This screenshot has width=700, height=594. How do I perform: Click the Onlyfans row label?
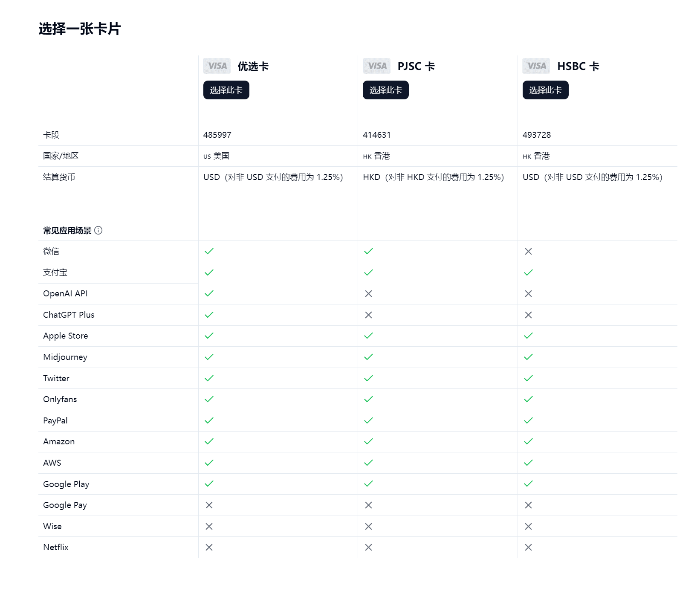pos(60,399)
